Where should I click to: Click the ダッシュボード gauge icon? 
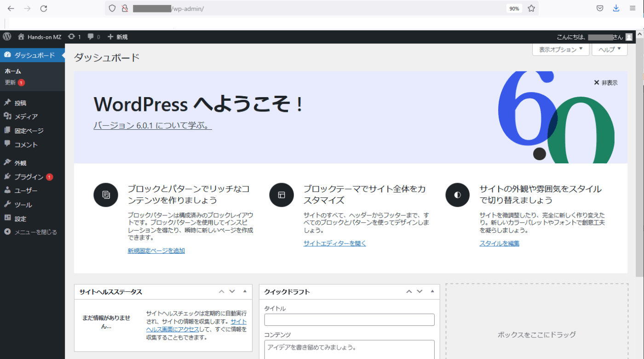coord(7,55)
